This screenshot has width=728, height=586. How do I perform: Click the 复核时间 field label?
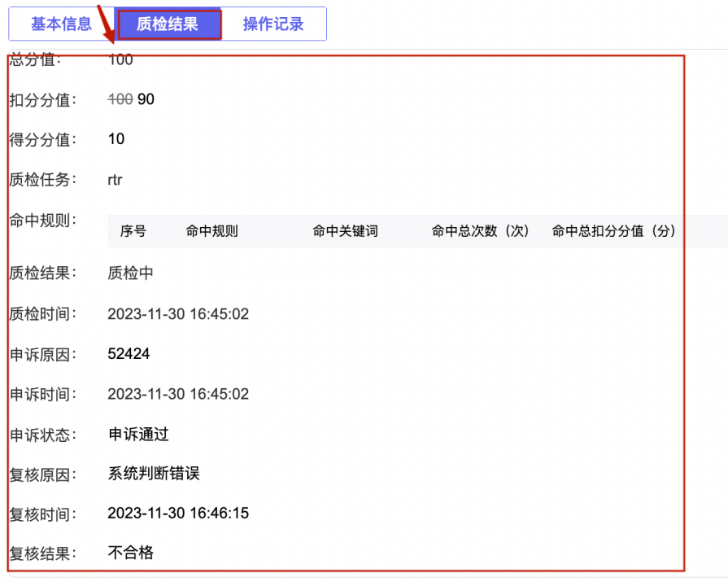[43, 514]
